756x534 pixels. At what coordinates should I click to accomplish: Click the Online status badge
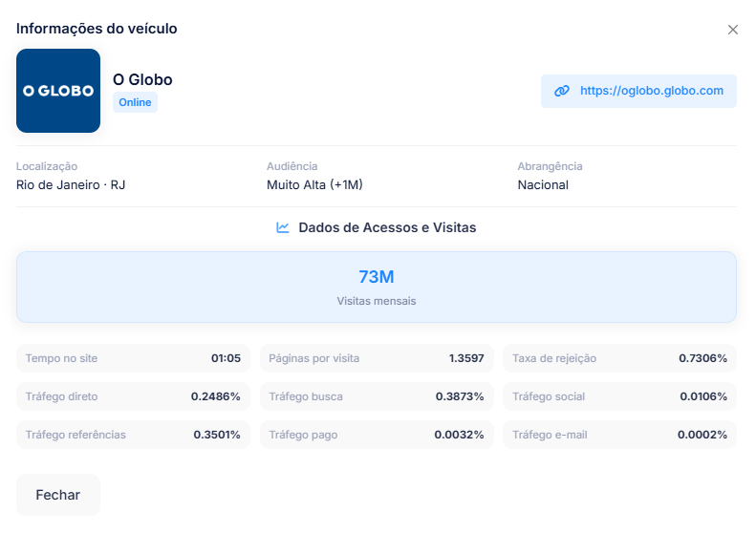pos(135,102)
